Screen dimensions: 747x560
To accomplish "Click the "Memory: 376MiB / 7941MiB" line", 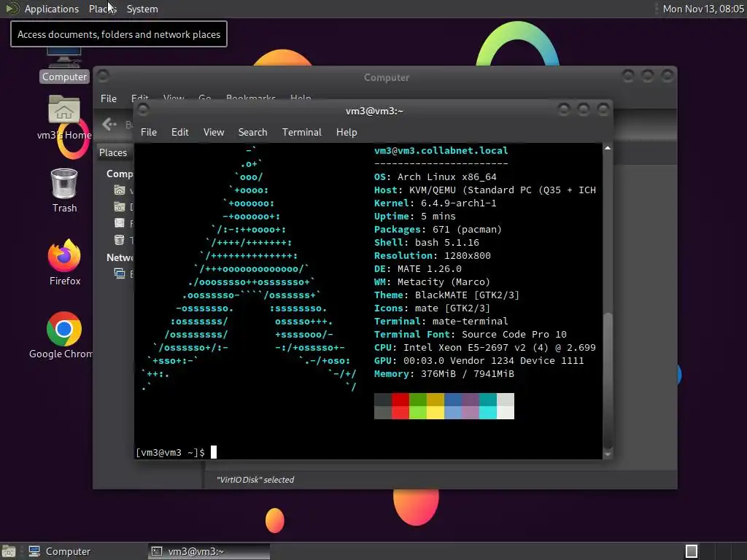I will (x=444, y=374).
